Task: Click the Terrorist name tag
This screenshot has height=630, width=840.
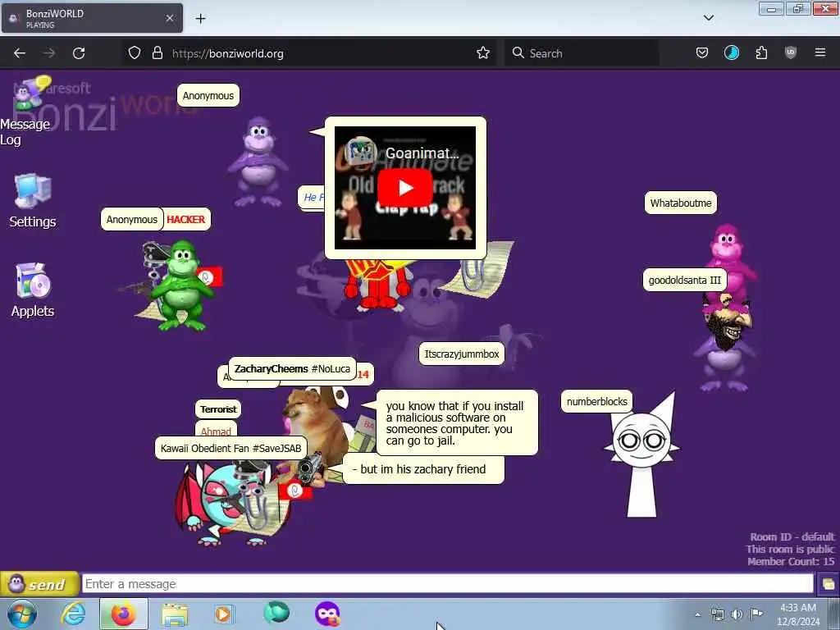Action: [x=218, y=409]
